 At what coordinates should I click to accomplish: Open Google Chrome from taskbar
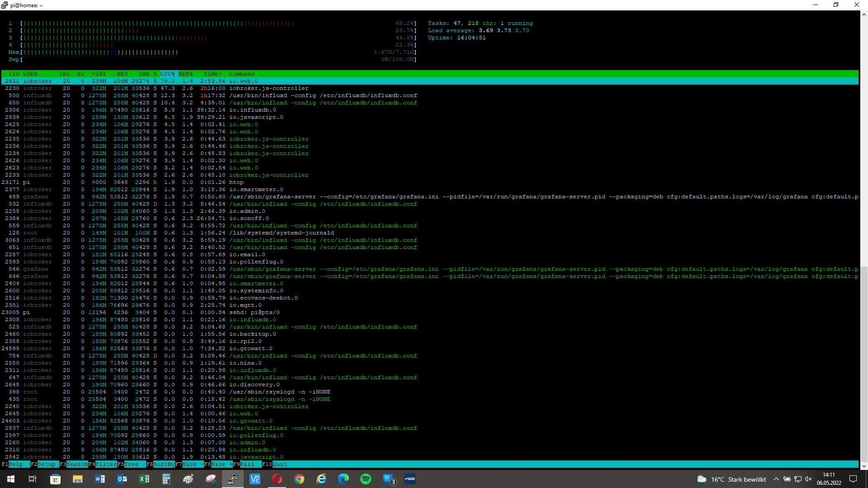299,479
